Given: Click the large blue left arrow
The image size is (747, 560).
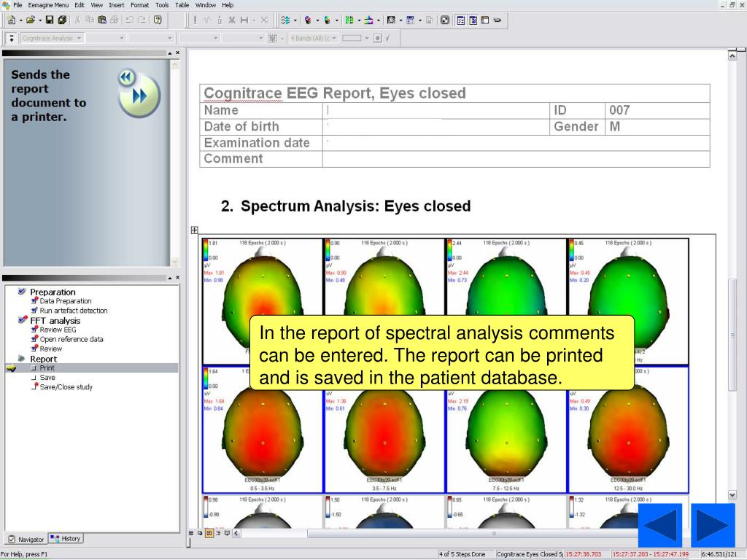Looking at the screenshot, I should (x=659, y=525).
